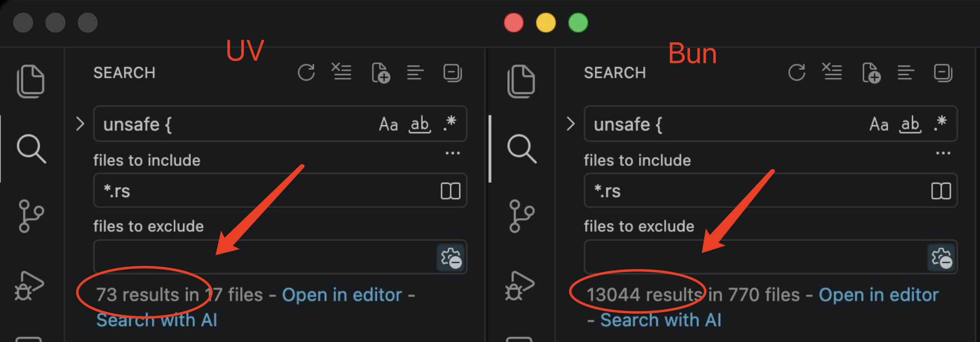The width and height of the screenshot is (980, 342).
Task: Close the Bun window with the red button
Action: [x=513, y=23]
